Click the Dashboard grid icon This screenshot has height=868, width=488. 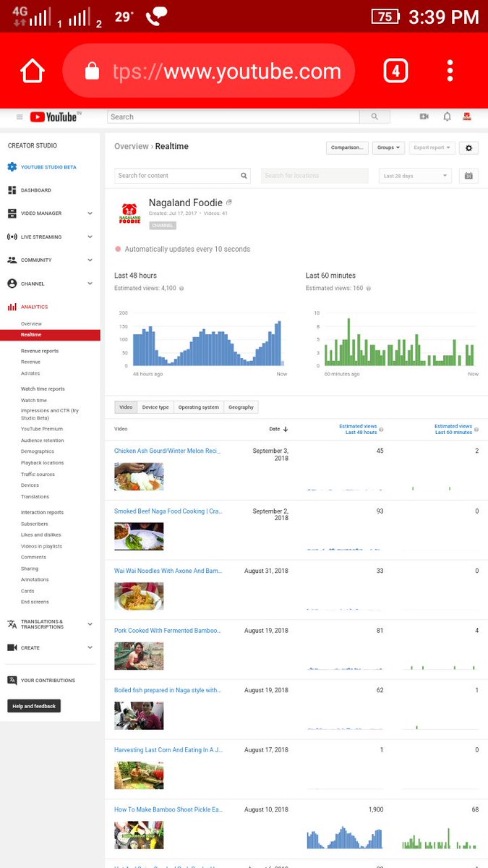pyautogui.click(x=12, y=190)
